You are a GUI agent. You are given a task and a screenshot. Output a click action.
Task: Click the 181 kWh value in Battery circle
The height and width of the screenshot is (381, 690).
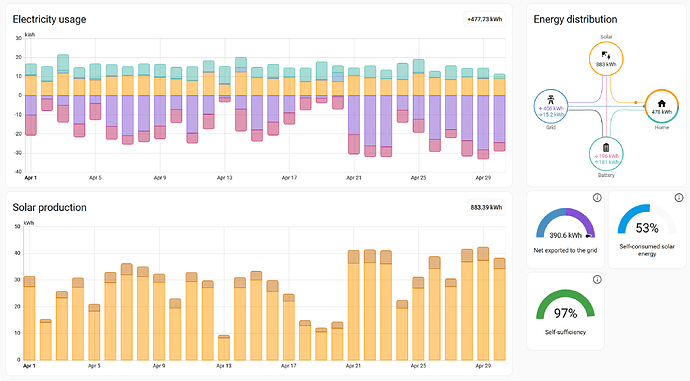click(x=606, y=162)
